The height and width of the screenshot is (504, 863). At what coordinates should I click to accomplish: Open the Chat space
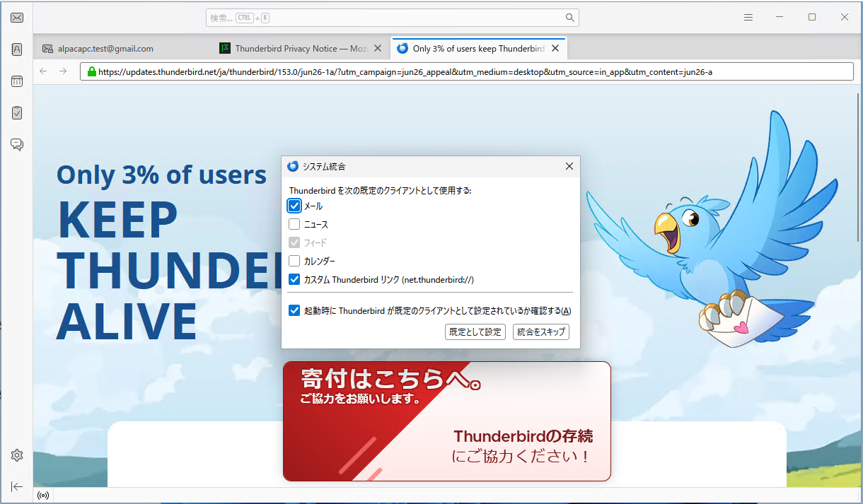pyautogui.click(x=17, y=144)
